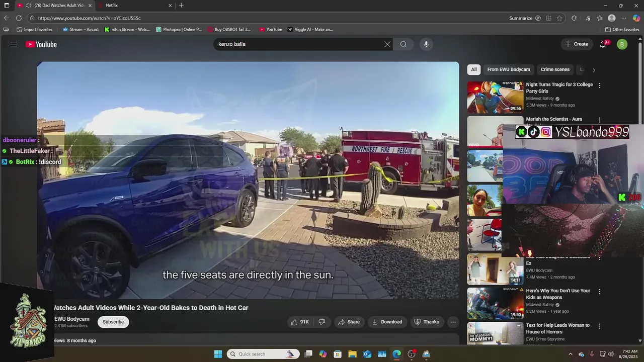
Task: Open more actions for the video
Action: (453, 322)
